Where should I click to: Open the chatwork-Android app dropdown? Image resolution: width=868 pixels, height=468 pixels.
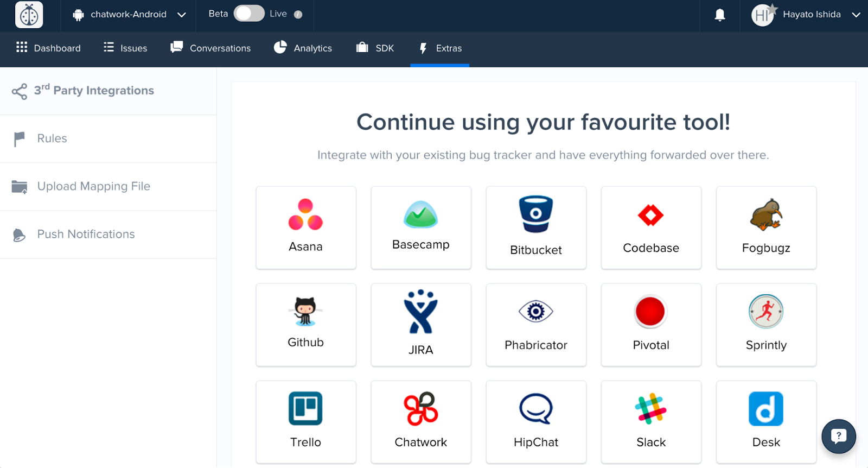(129, 15)
